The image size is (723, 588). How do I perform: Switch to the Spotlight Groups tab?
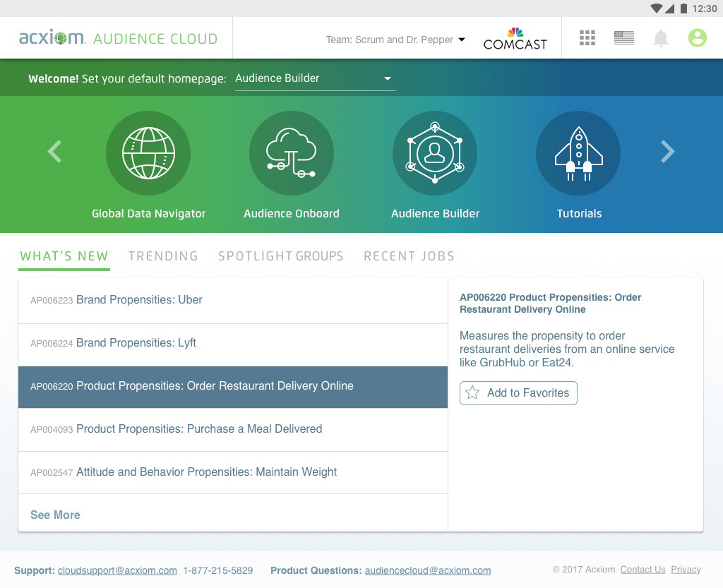coord(280,256)
